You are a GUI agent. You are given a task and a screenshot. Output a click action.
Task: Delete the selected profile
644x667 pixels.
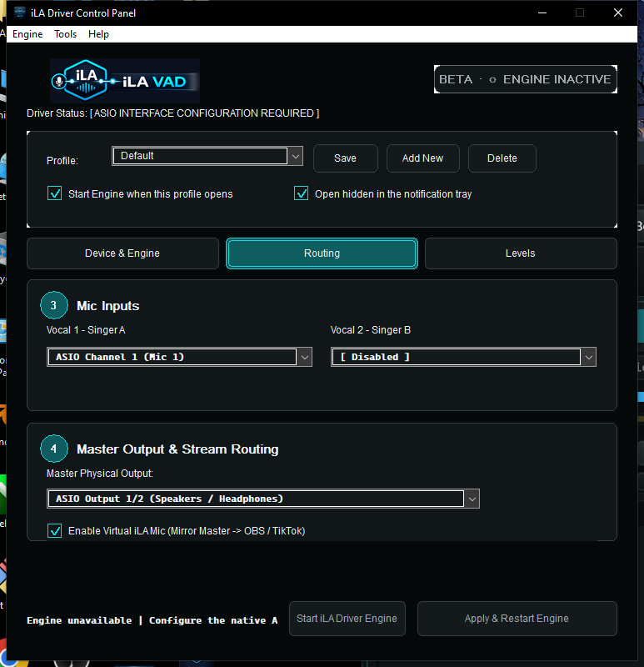click(502, 158)
